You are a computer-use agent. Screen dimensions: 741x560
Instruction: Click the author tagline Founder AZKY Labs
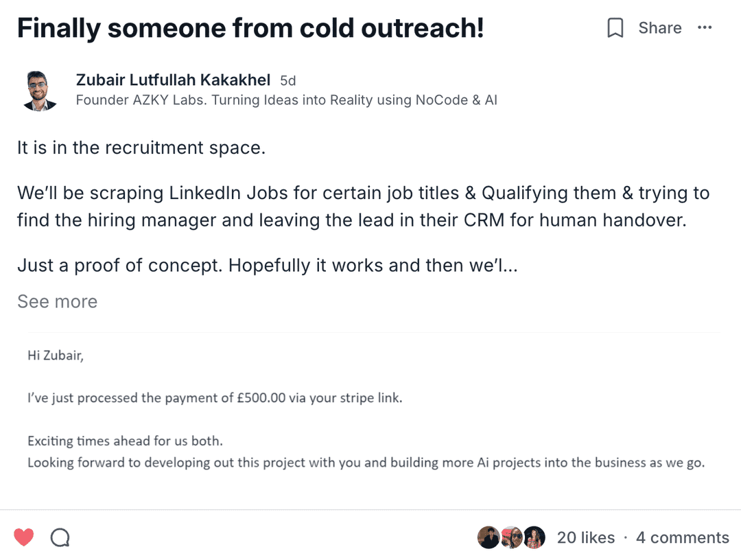coord(286,100)
